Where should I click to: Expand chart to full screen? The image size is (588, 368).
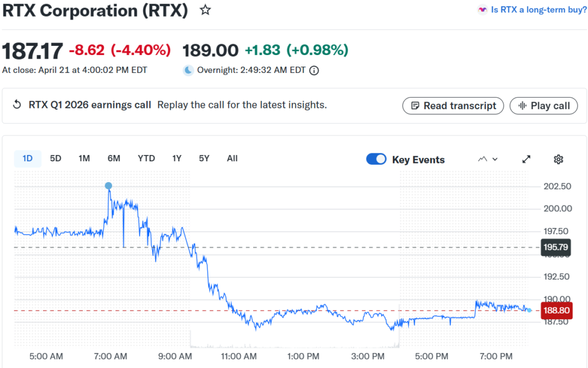pyautogui.click(x=526, y=160)
